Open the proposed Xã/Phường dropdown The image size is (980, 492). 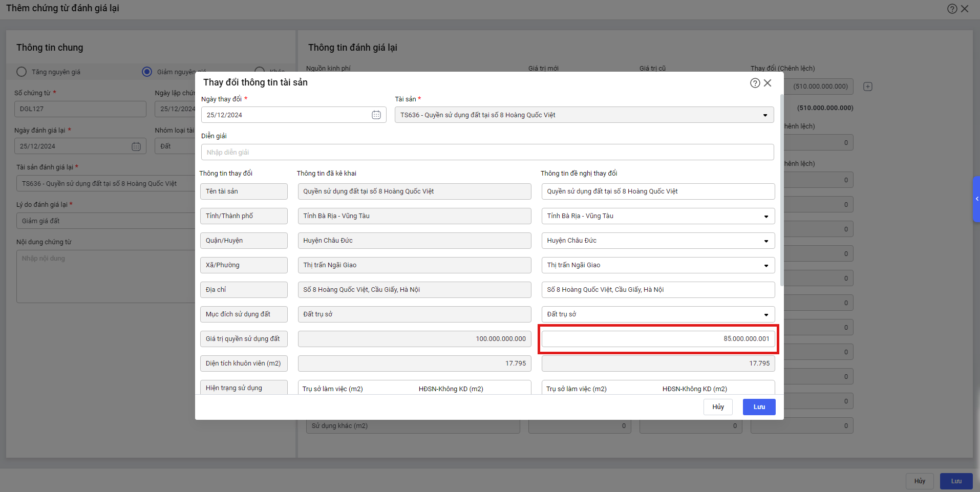(x=766, y=266)
